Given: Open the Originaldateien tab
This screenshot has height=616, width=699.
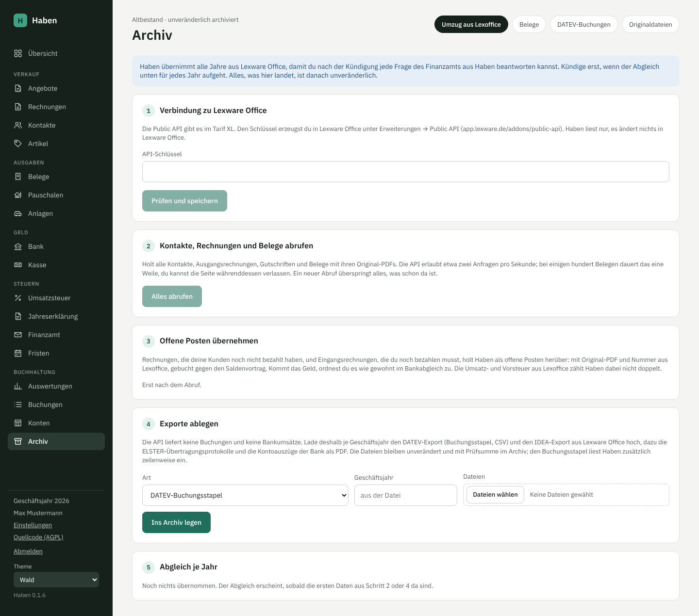Looking at the screenshot, I should [650, 24].
